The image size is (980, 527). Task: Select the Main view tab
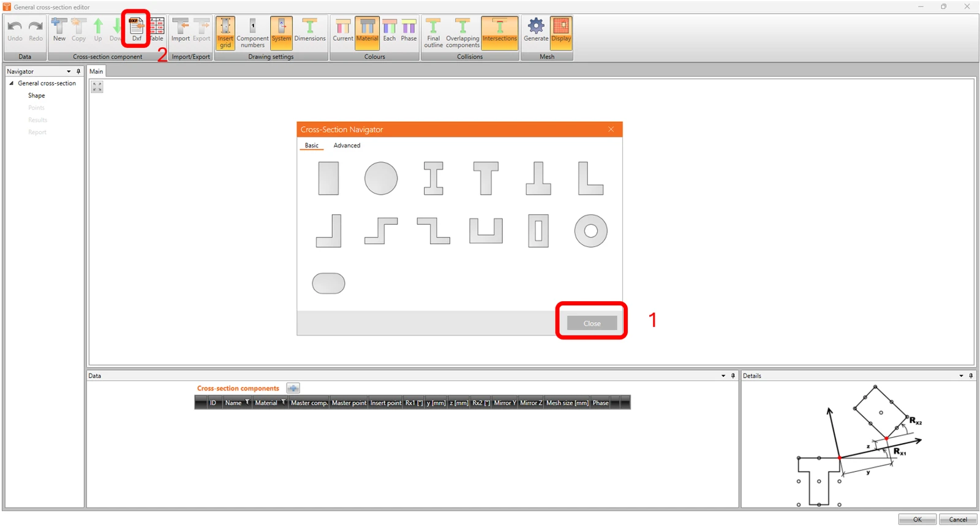pos(96,72)
